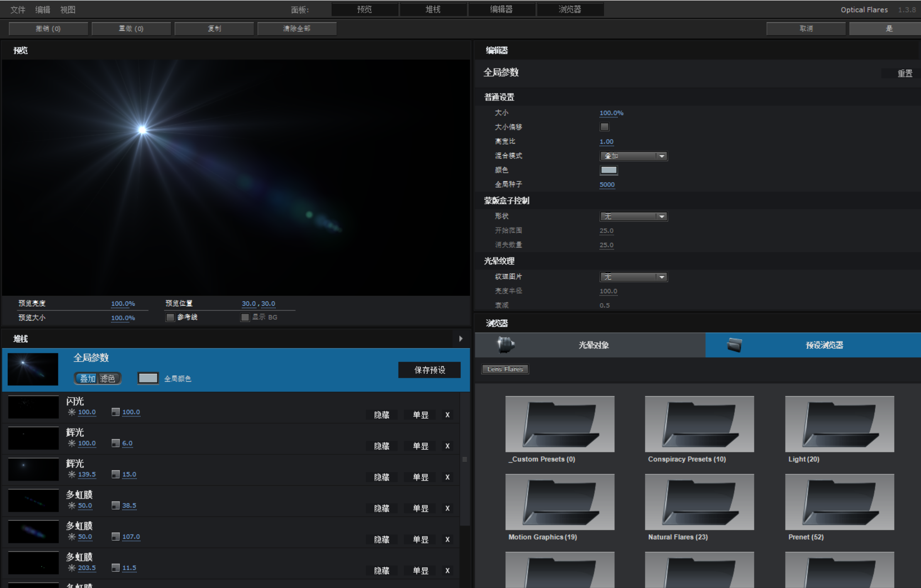Click the 清除全部 button
Viewport: 921px width, 588px height.
[296, 29]
